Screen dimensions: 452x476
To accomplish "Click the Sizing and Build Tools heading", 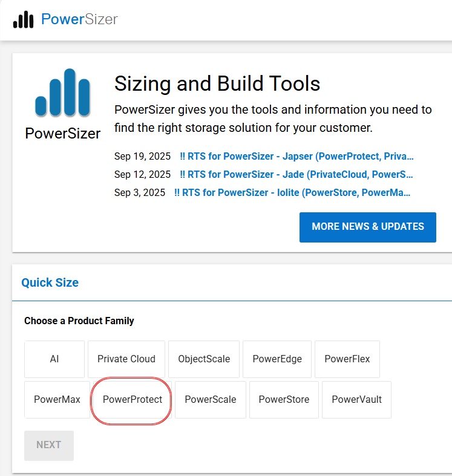I will [217, 83].
